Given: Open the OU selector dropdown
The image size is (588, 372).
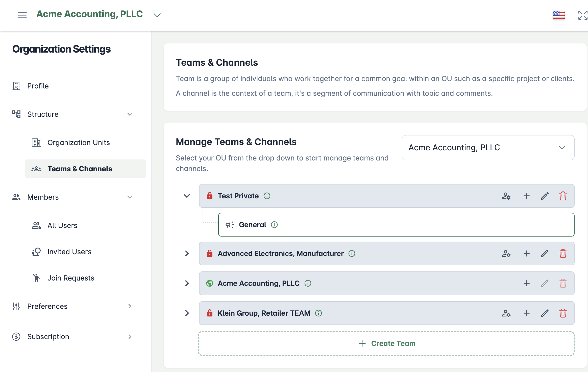Looking at the screenshot, I should pos(488,148).
